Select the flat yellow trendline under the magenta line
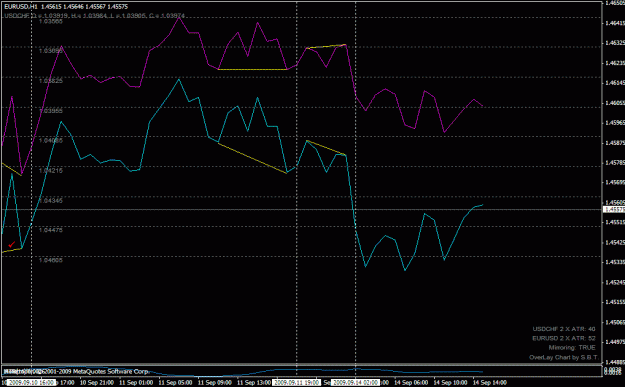 (252, 69)
